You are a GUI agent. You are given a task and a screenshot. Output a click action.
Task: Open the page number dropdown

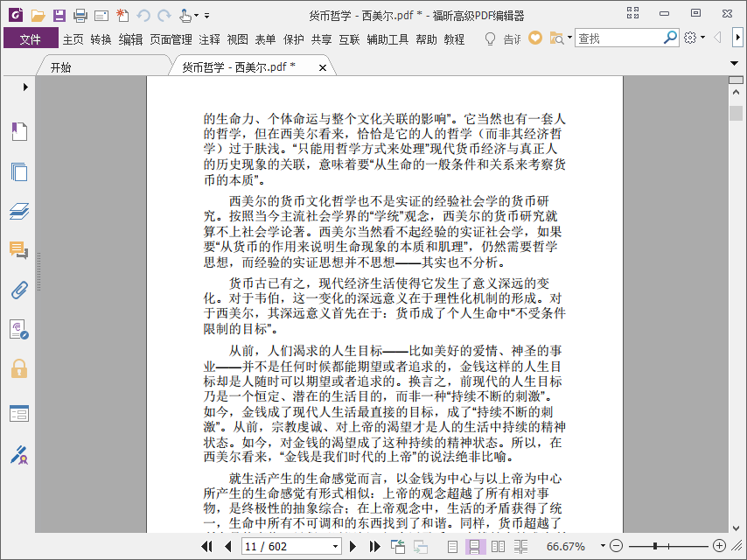point(335,546)
